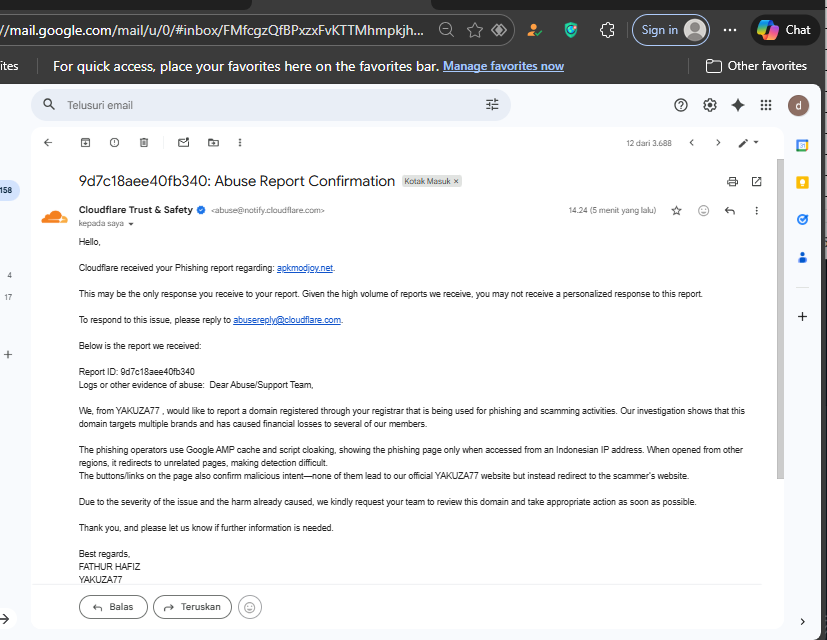827x640 pixels.
Task: Remove the Kotak Masuk label
Action: click(456, 181)
